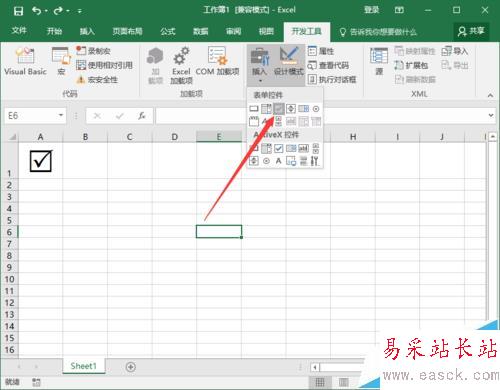The image size is (500, 390).
Task: Open Excel 加载项 manager
Action: pyautogui.click(x=181, y=65)
